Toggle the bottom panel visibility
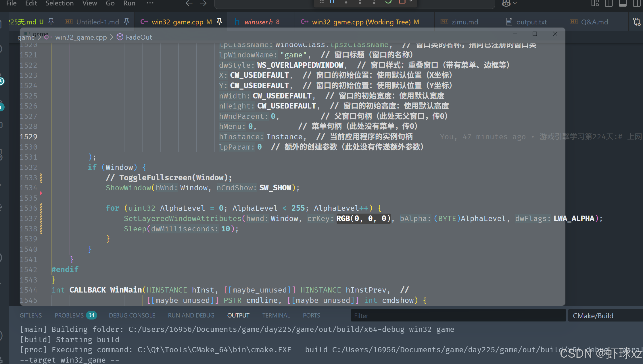Viewport: 643px width, 364px height. coord(623,3)
